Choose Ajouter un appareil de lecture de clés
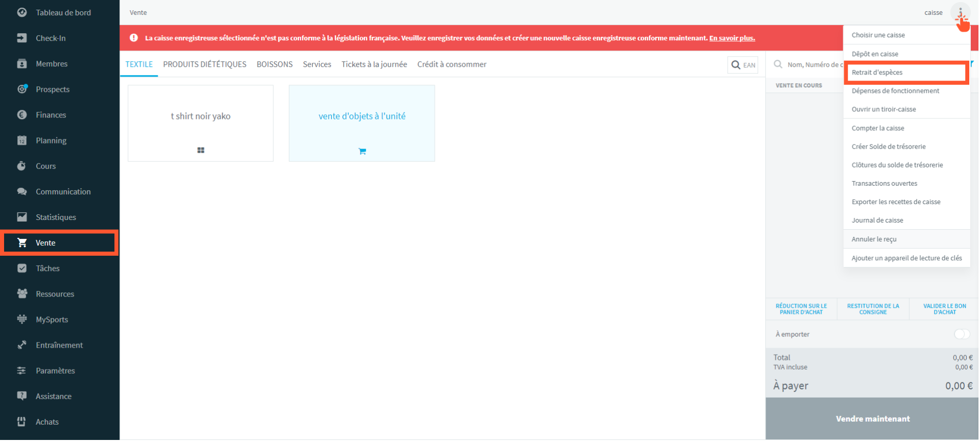 906,258
